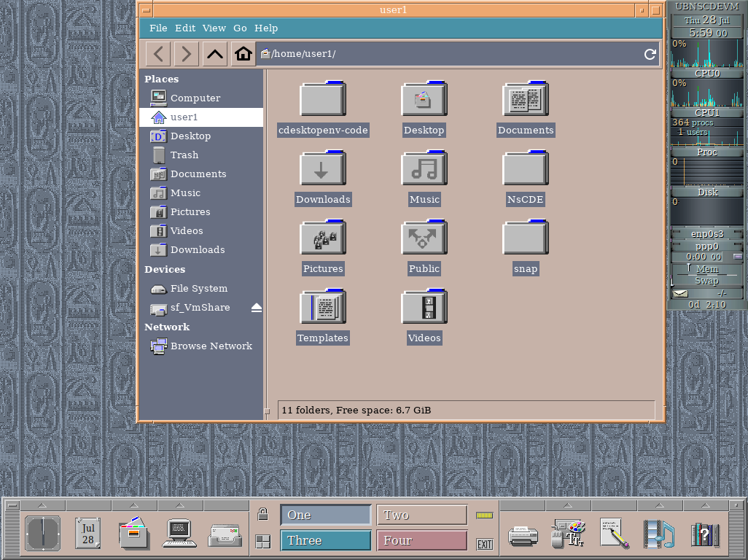Screen dimensions: 748x560
Task: Open the subpanel above the Style Manager
Action: (x=568, y=504)
